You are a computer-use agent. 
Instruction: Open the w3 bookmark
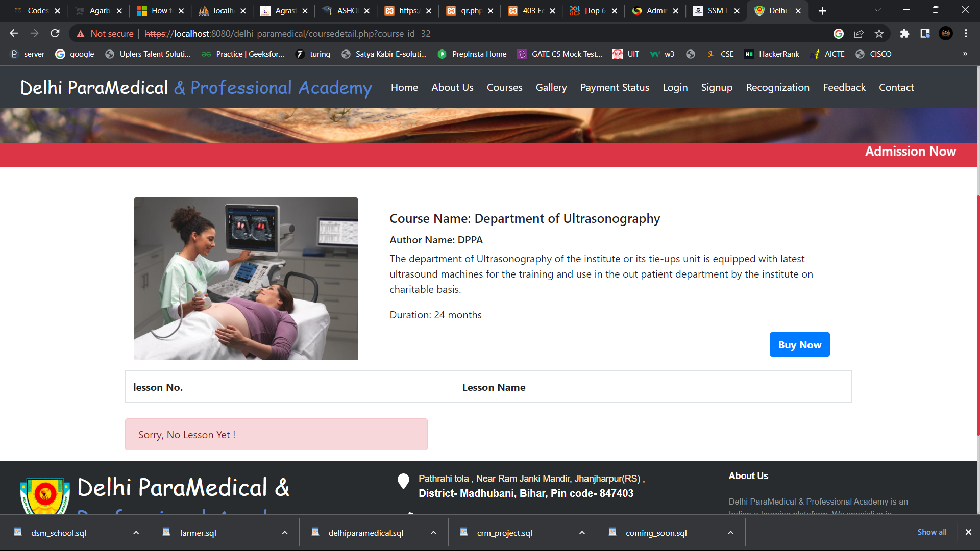point(663,54)
